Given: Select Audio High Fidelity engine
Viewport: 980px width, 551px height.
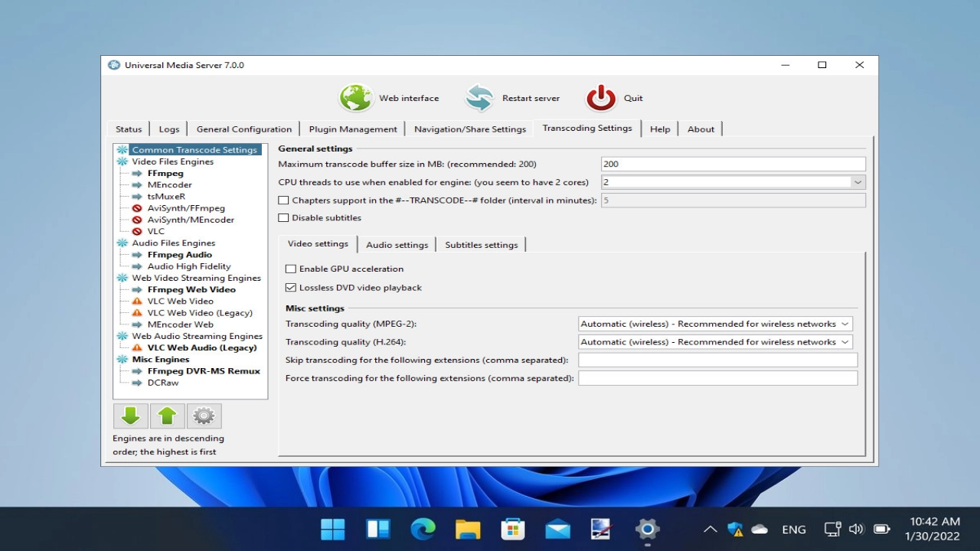Looking at the screenshot, I should tap(189, 266).
